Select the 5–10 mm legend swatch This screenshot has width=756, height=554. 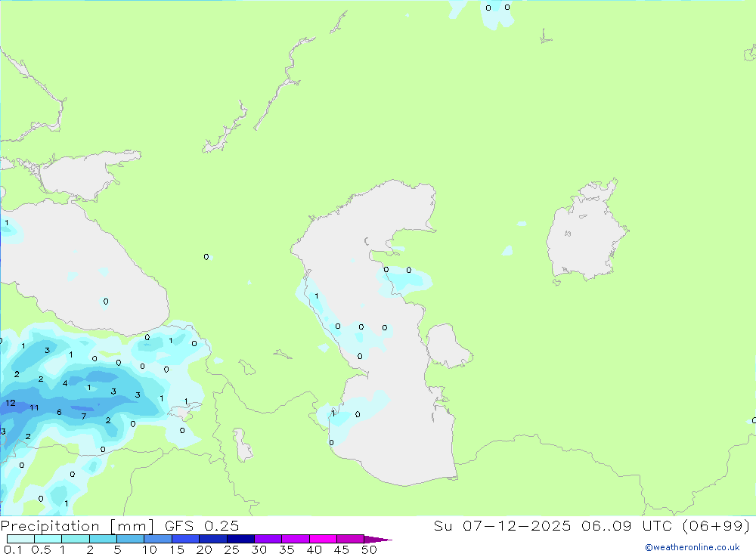pyautogui.click(x=130, y=539)
